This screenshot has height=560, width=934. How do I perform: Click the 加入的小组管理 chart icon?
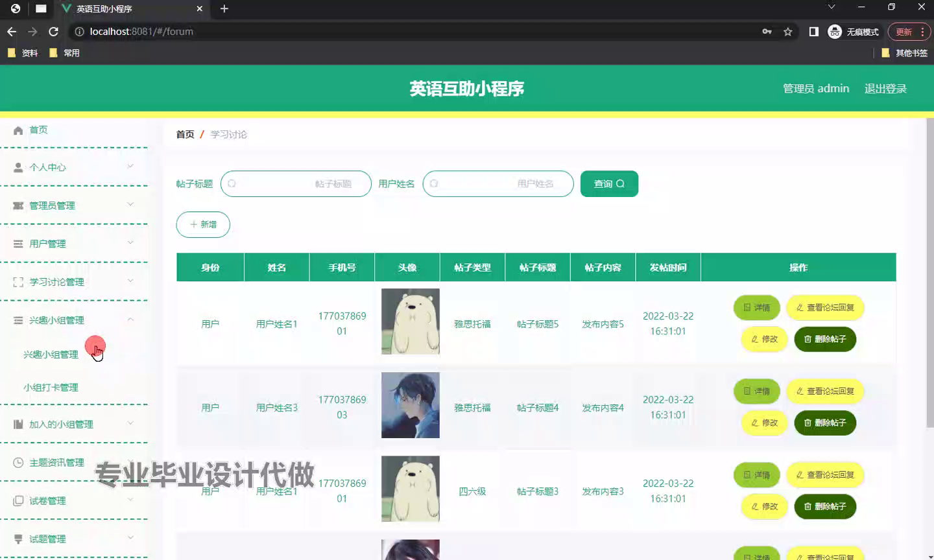[18, 424]
